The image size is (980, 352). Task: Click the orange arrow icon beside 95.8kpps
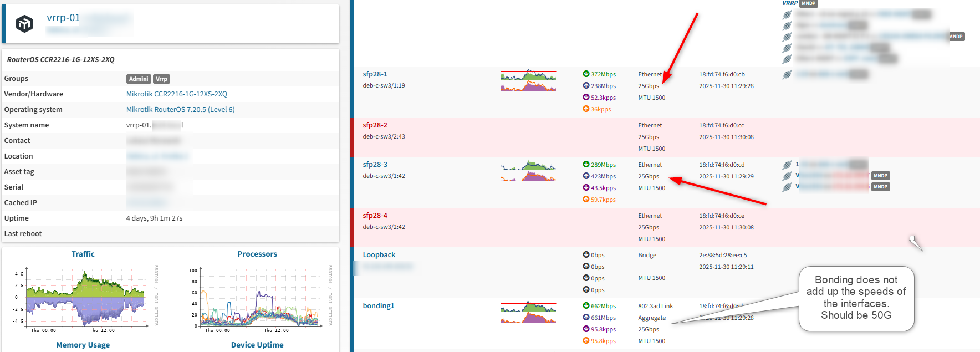pyautogui.click(x=586, y=341)
